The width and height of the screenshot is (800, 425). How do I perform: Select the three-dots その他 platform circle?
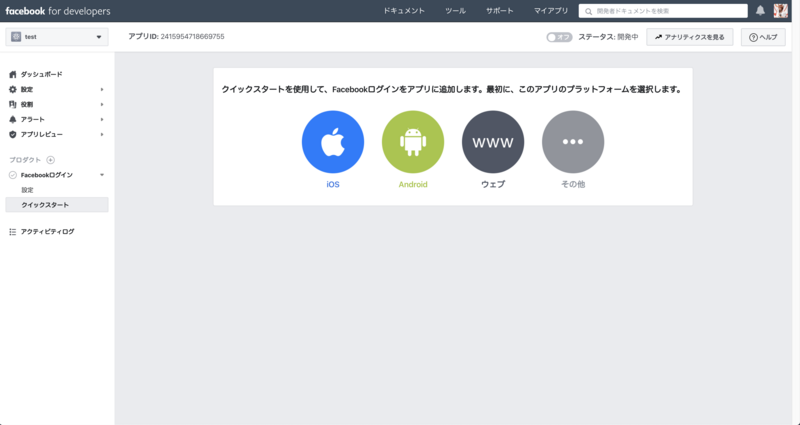pos(573,142)
